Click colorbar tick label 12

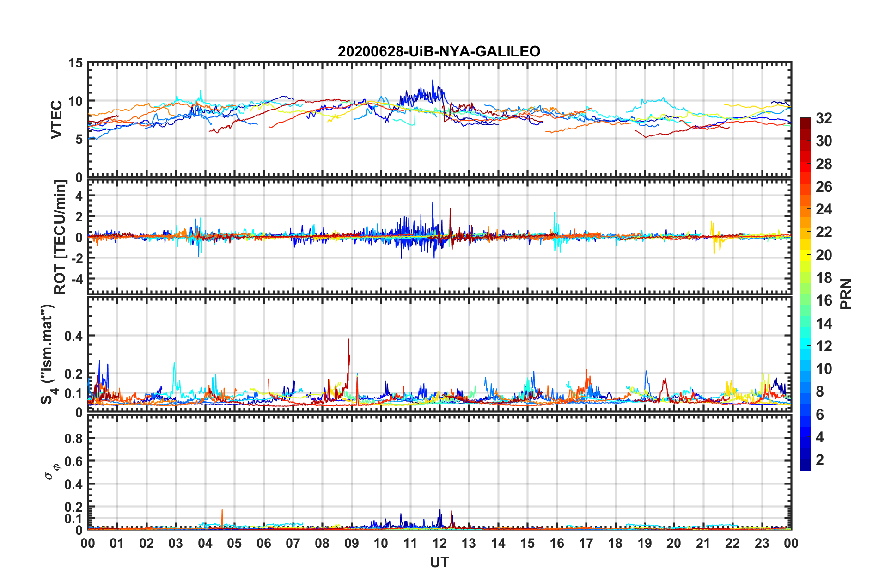pyautogui.click(x=824, y=346)
